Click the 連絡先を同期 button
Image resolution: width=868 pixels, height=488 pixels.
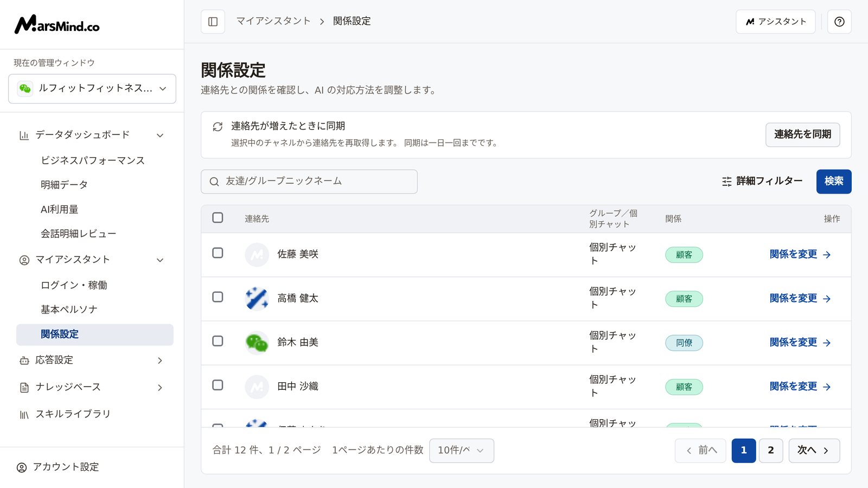point(802,134)
